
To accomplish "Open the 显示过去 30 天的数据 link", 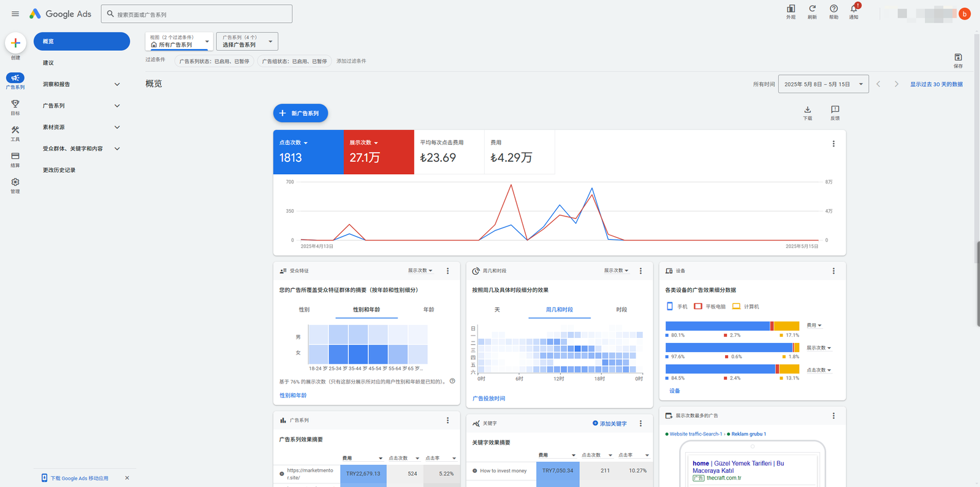I will tap(936, 84).
